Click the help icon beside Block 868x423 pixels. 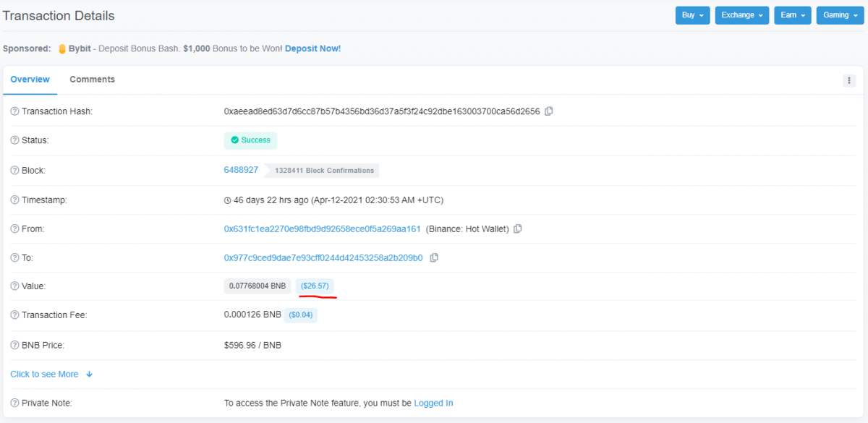click(12, 170)
